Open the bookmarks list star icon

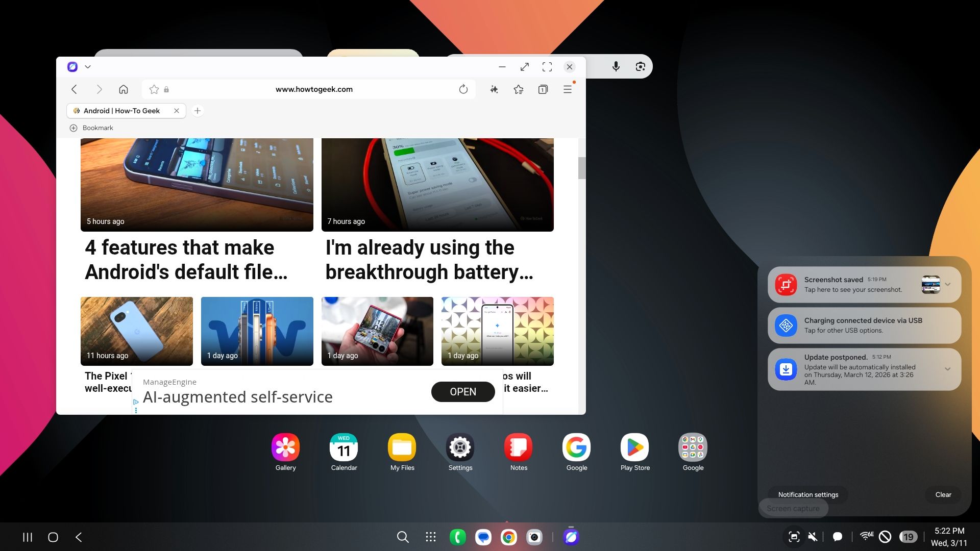519,89
